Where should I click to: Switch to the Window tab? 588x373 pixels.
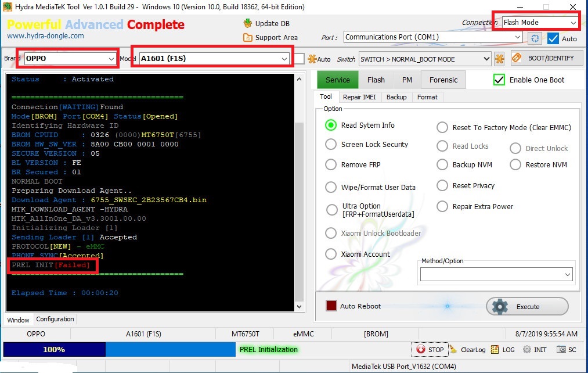click(18, 320)
